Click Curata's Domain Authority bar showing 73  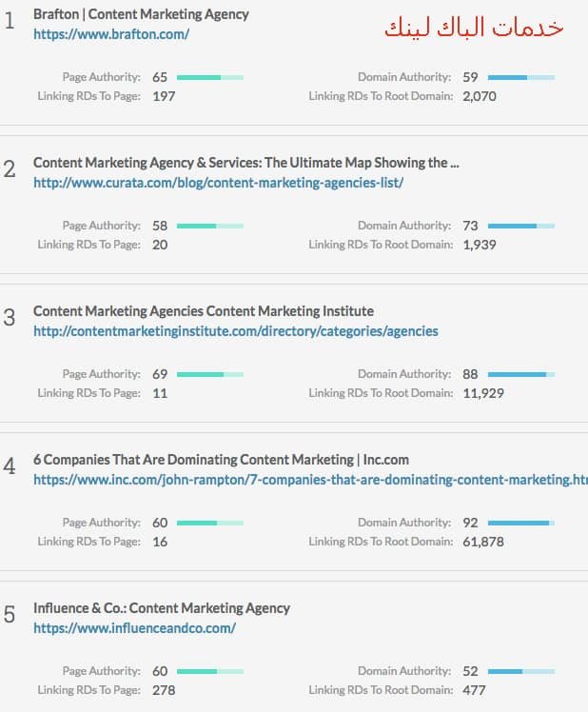pos(521,226)
